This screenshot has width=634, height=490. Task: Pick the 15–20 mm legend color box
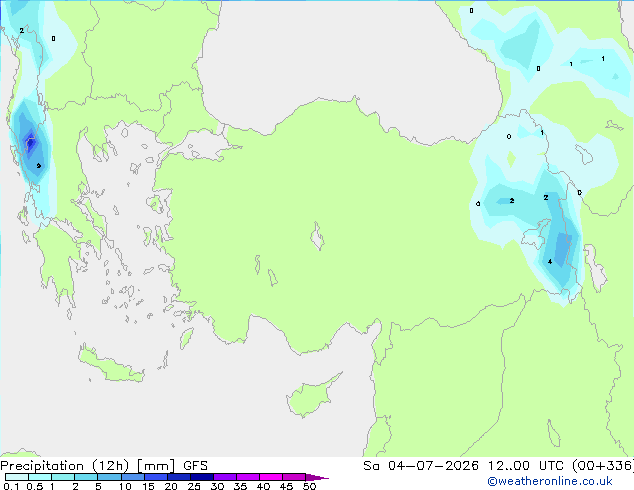156,477
